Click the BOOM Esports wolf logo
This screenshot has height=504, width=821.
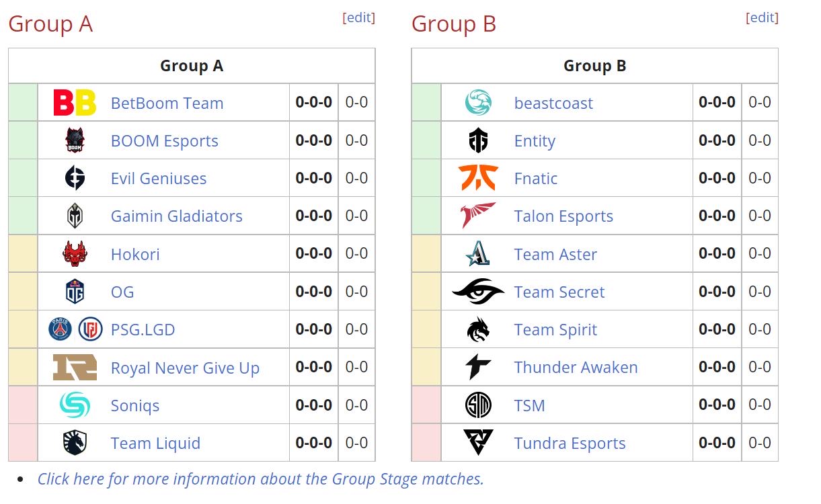(x=75, y=141)
